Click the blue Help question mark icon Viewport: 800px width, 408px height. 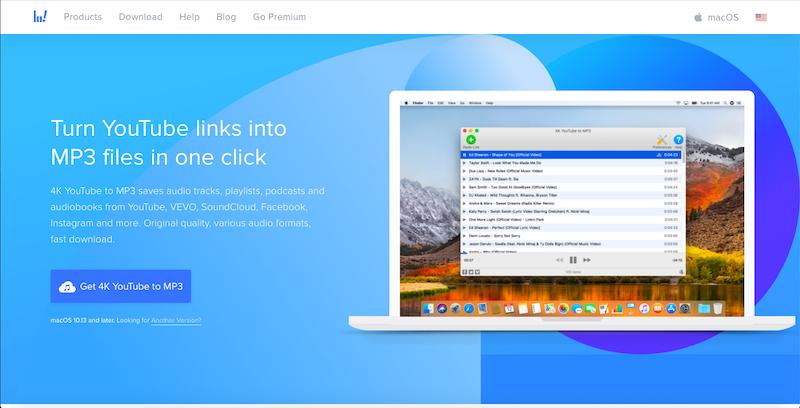click(678, 140)
